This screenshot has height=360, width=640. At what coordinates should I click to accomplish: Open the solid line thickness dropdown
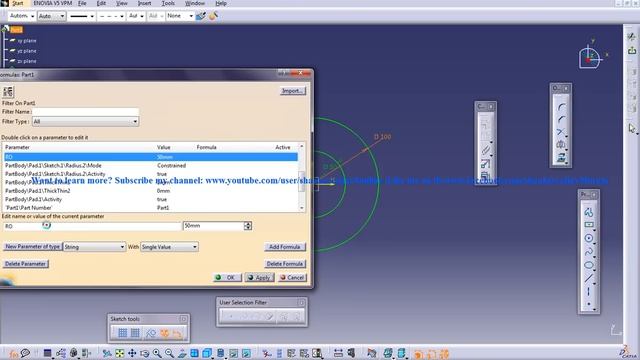click(x=82, y=16)
